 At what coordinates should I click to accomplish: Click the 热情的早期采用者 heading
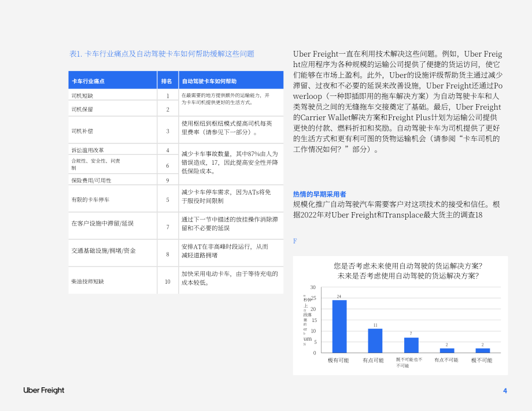[320, 194]
